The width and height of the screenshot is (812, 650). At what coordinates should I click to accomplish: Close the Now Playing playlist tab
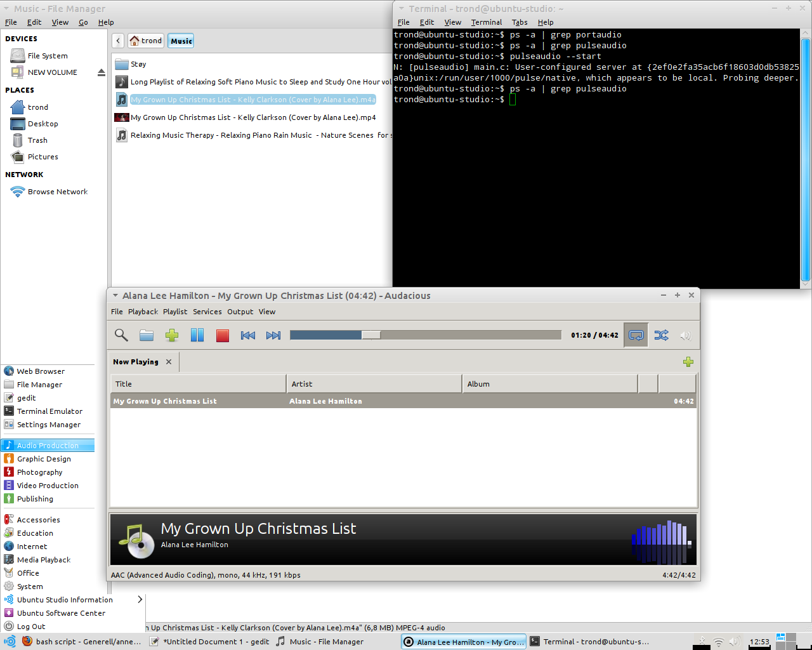coord(169,362)
